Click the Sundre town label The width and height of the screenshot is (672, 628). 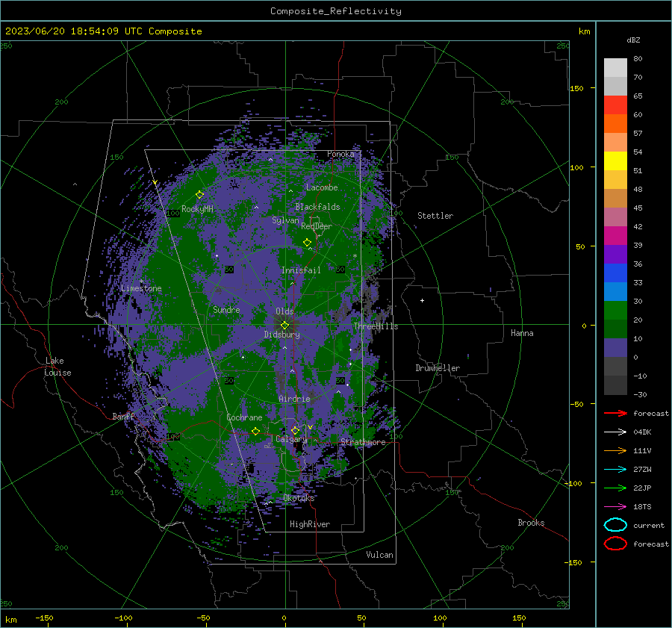[226, 309]
